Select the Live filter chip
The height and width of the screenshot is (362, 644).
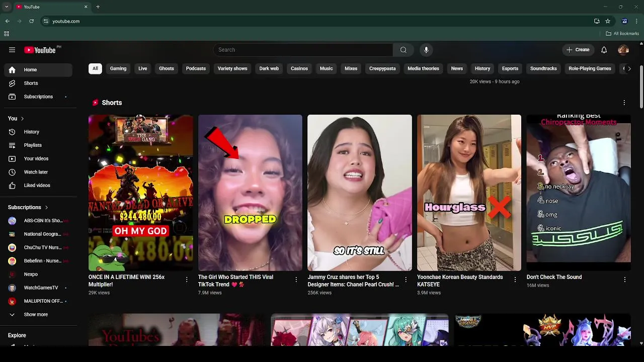pyautogui.click(x=143, y=68)
